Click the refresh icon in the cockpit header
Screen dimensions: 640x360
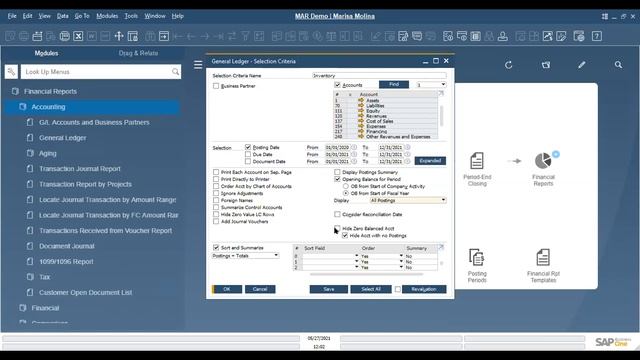click(x=508, y=65)
